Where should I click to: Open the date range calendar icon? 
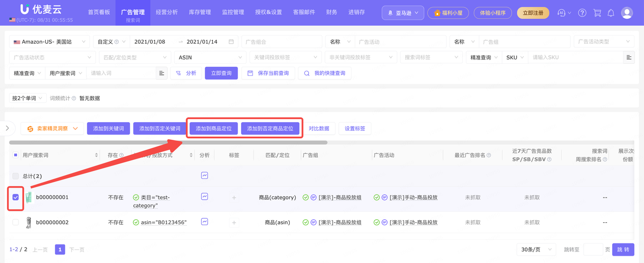coord(231,42)
